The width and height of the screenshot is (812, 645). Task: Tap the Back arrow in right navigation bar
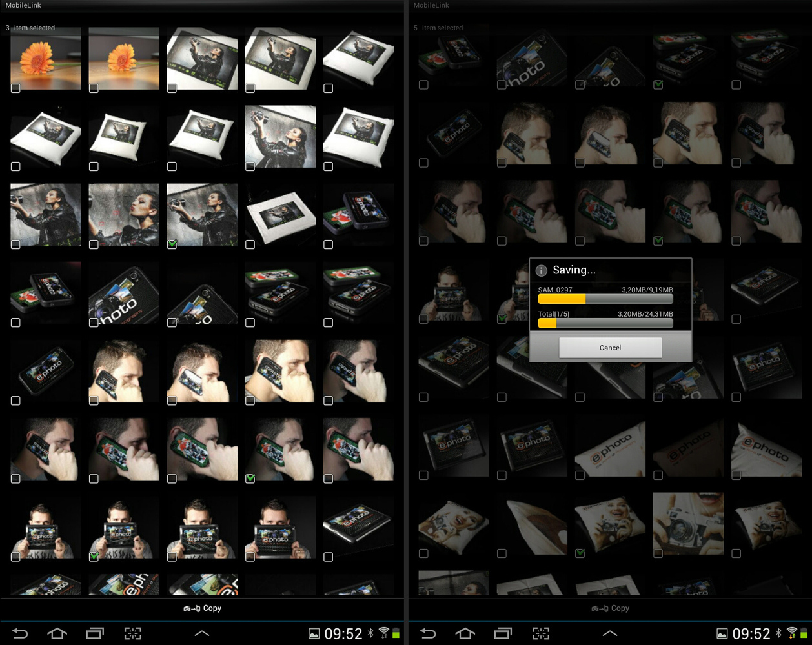coord(428,633)
